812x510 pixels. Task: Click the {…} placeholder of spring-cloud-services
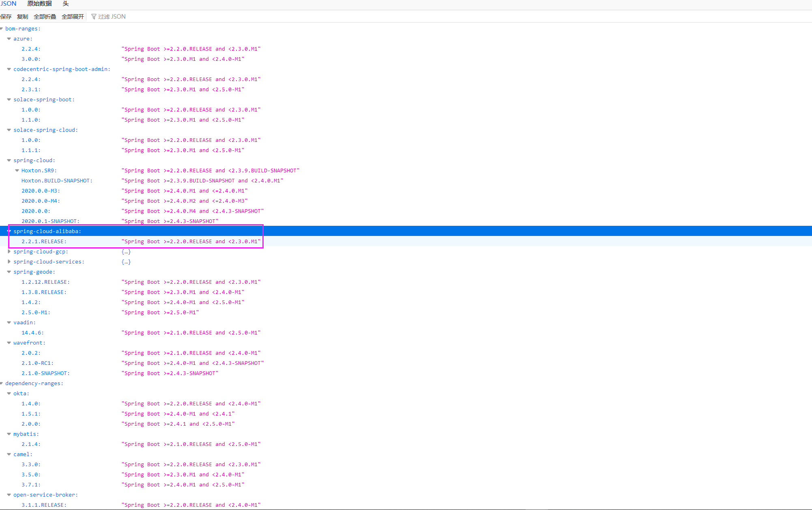[x=126, y=262]
